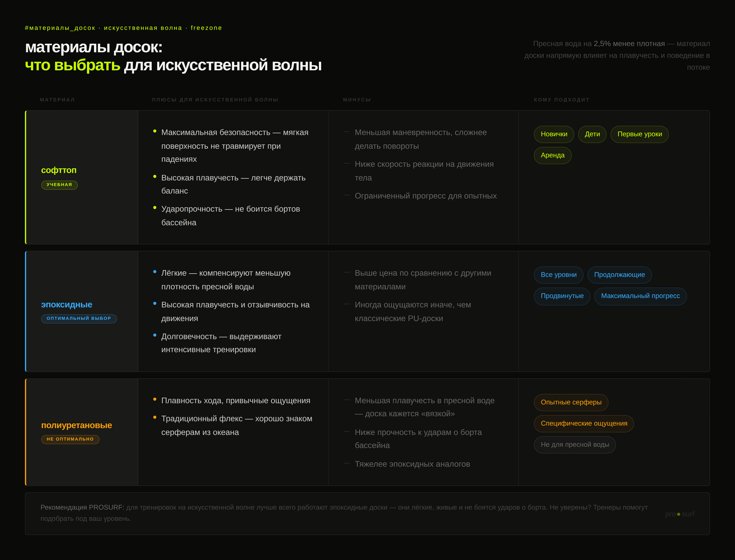Choose the 'Продвинутые' tag
Image resolution: width=735 pixels, height=560 pixels.
pos(562,296)
